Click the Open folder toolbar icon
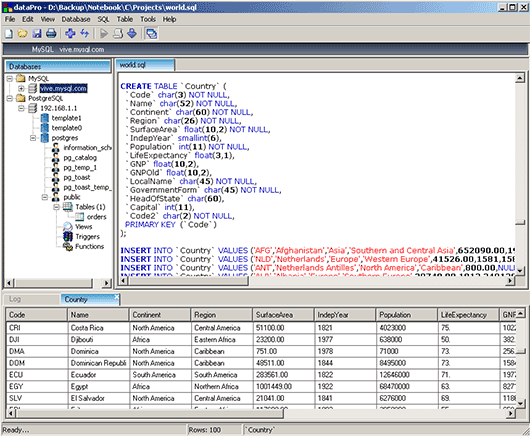This screenshot has width=530, height=436. click(x=23, y=33)
